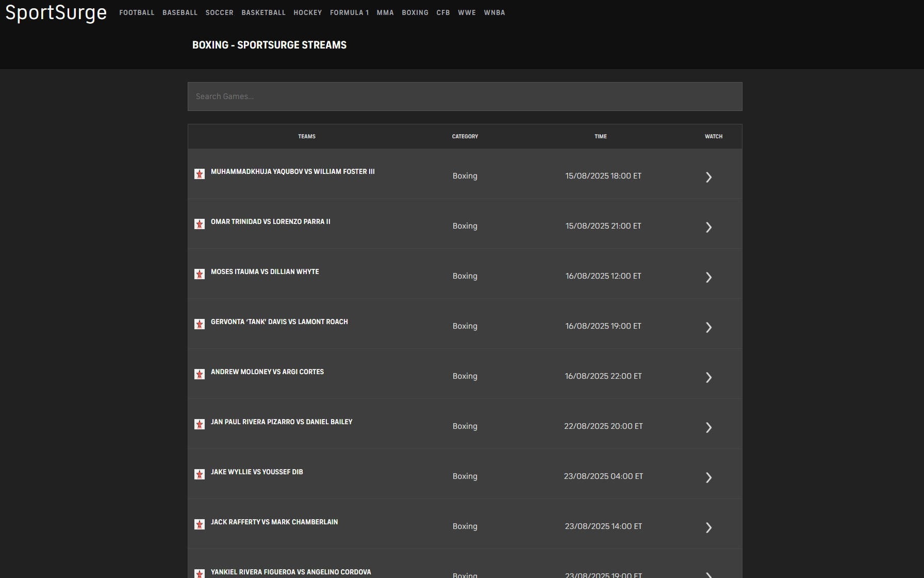Screen dimensions: 924x578
Task: Click Boxing category in Itauma vs Whyte row
Action: (x=465, y=276)
